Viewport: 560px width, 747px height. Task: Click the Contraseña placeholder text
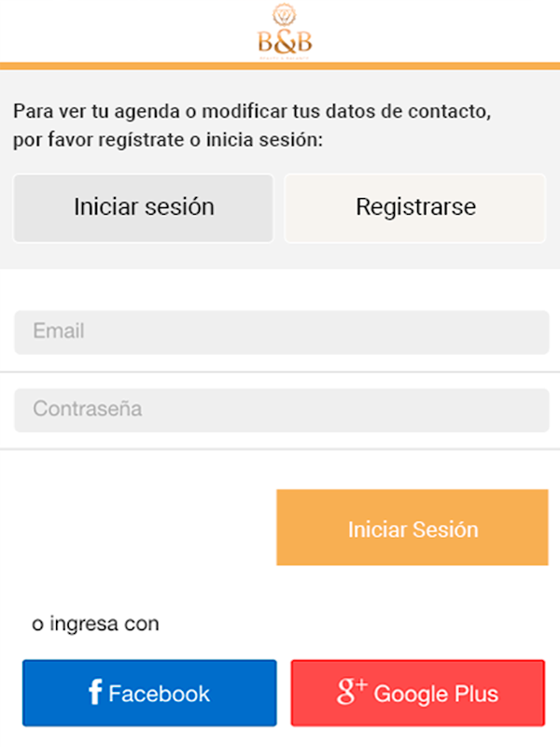(x=88, y=409)
